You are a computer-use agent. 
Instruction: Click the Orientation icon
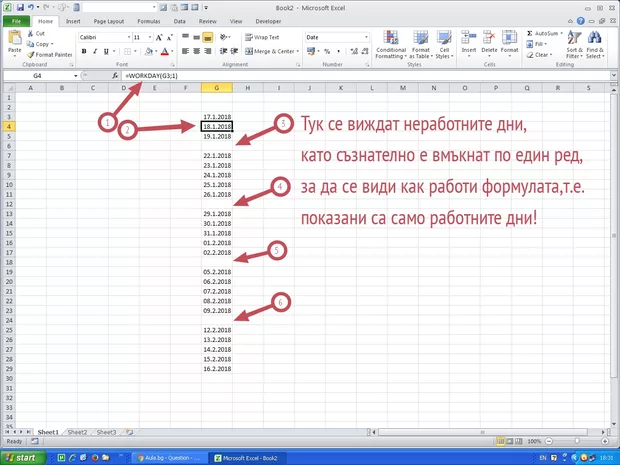coord(224,37)
